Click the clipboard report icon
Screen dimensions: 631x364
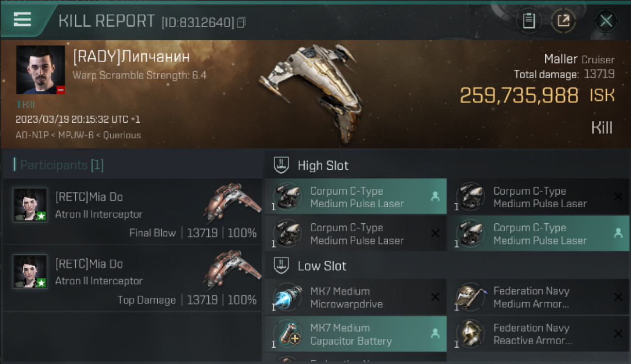tap(529, 21)
